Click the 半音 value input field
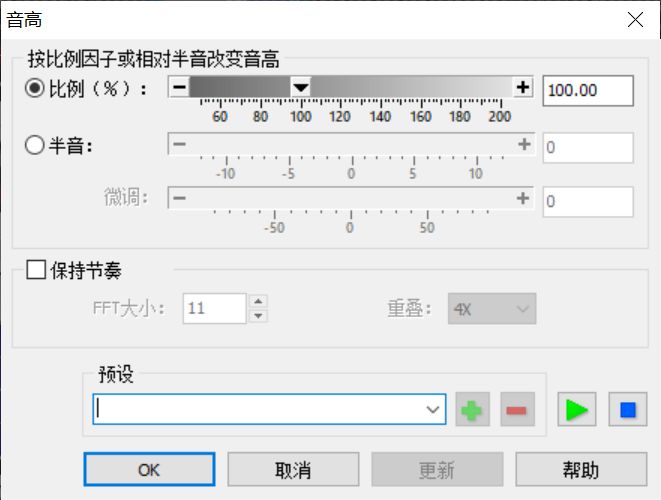This screenshot has height=500, width=661. click(588, 148)
